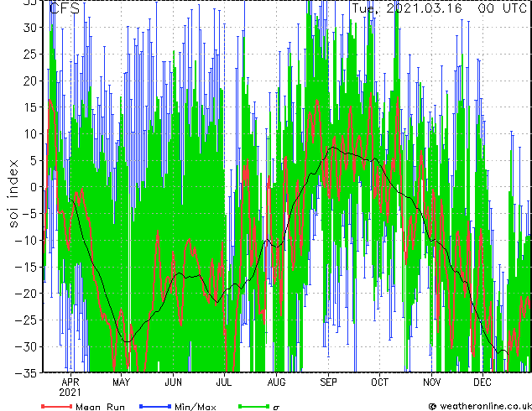Click the MAY month axis label
The width and height of the screenshot is (532, 411).
click(x=121, y=382)
